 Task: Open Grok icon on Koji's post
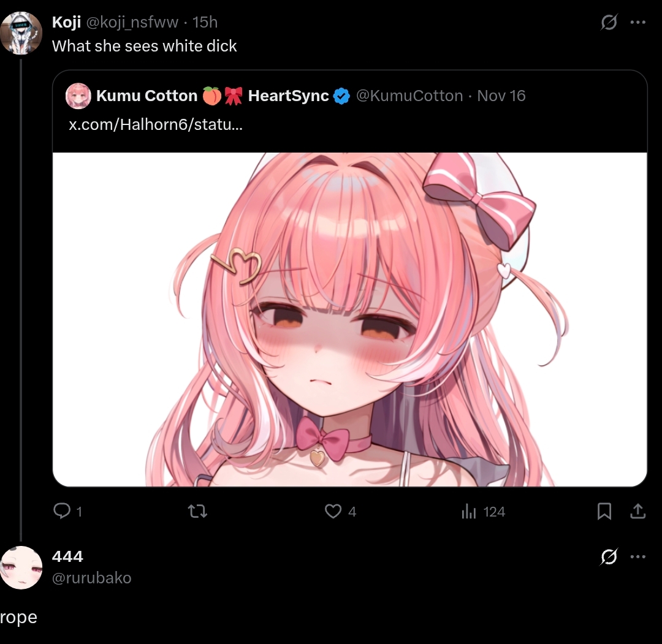[609, 22]
